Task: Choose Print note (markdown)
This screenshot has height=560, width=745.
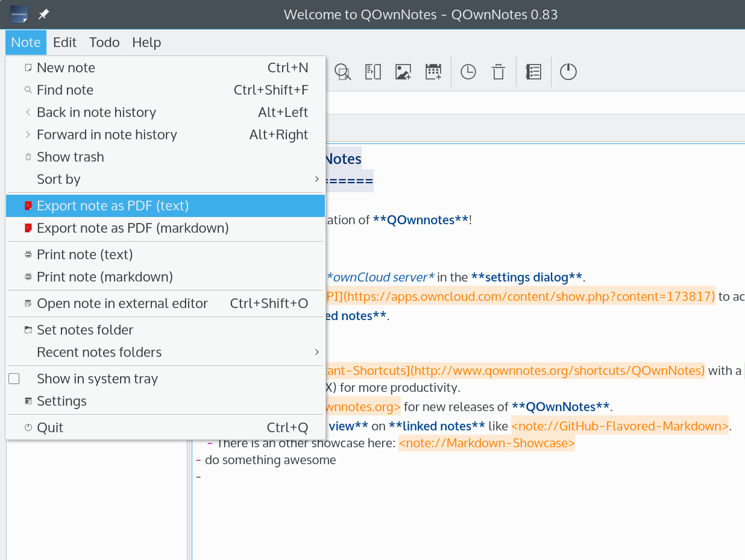Action: click(x=165, y=277)
